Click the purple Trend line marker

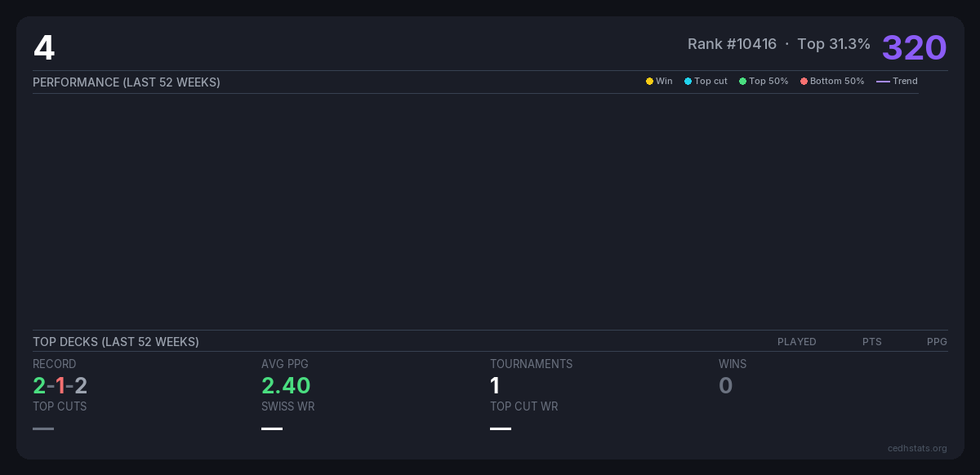(883, 82)
